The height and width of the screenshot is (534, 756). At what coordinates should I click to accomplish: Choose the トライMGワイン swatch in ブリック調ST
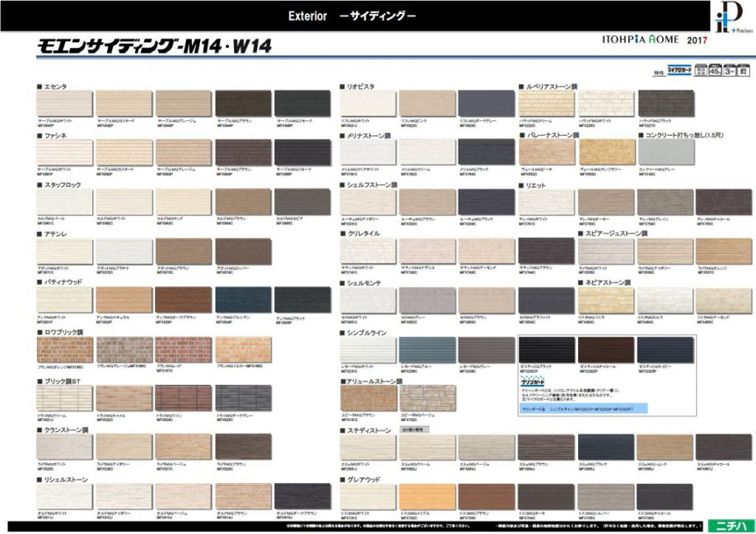tap(183, 398)
